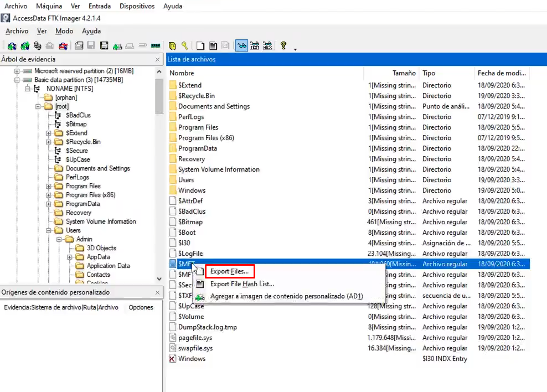The image size is (547, 392).
Task: Click Export File Hash List toolbar icon
Action: click(x=213, y=46)
